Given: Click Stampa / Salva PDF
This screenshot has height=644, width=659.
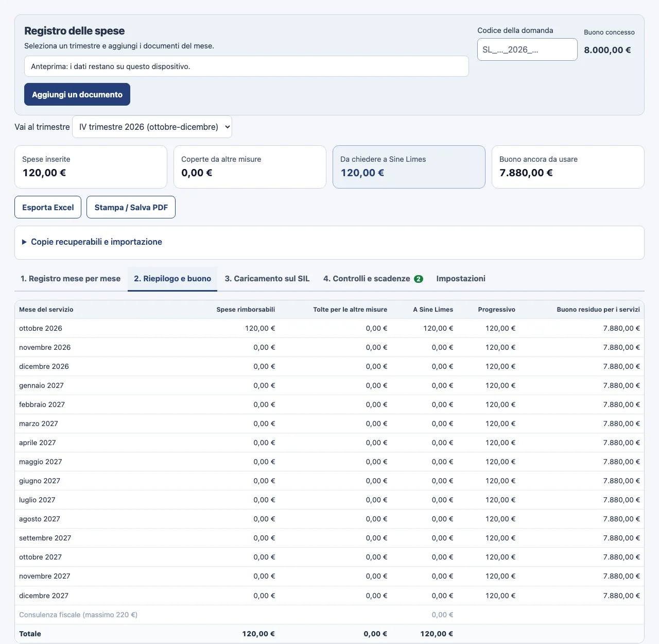Looking at the screenshot, I should [131, 207].
